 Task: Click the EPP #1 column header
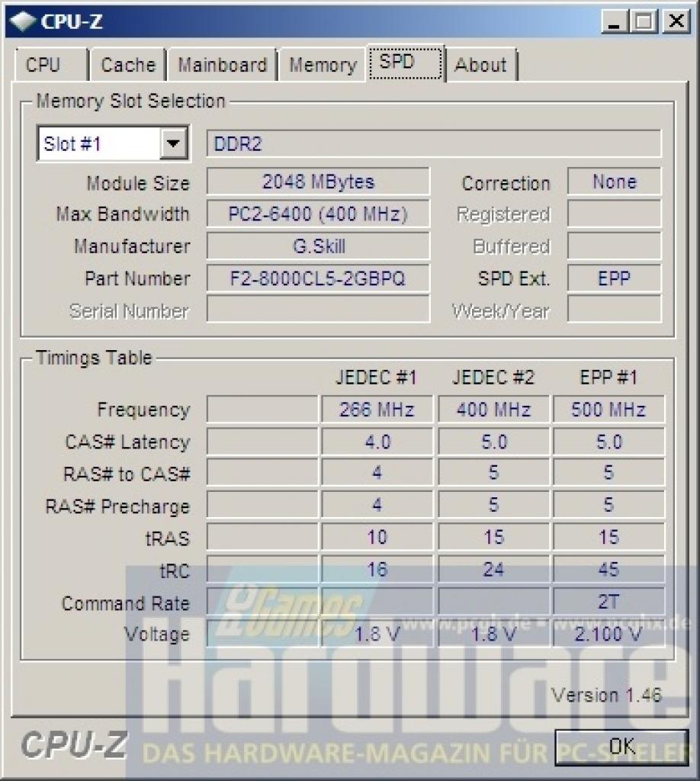point(608,377)
